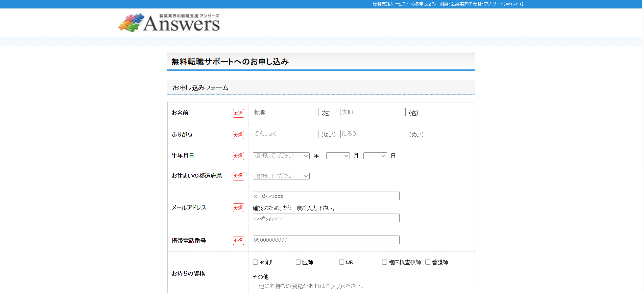Tick the MR qualification checkbox

(x=341, y=262)
